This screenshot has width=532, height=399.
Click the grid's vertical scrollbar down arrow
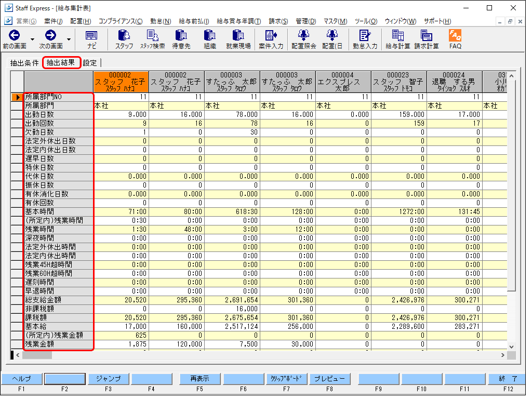(512, 347)
